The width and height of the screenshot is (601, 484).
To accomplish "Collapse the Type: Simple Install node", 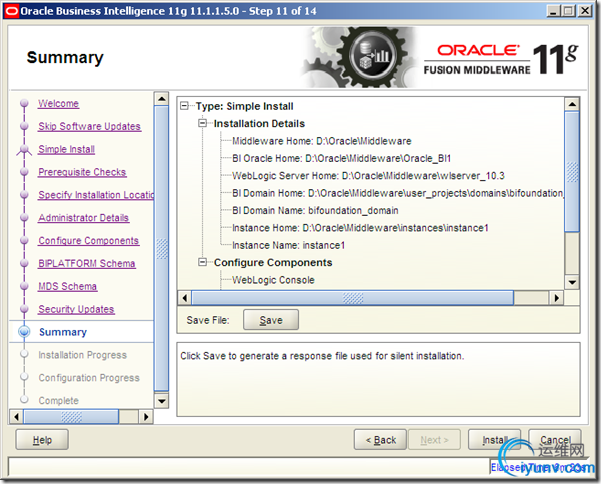I will pos(184,106).
